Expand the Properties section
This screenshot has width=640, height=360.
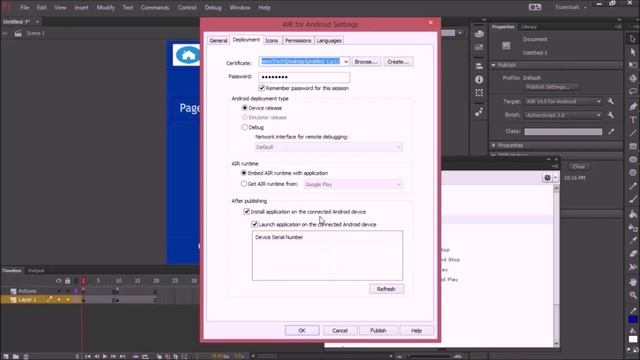click(493, 145)
